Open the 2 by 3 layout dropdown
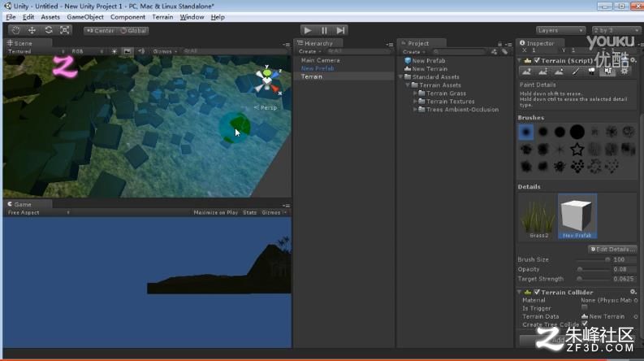Screen dimensions: 644x361 (x=616, y=30)
